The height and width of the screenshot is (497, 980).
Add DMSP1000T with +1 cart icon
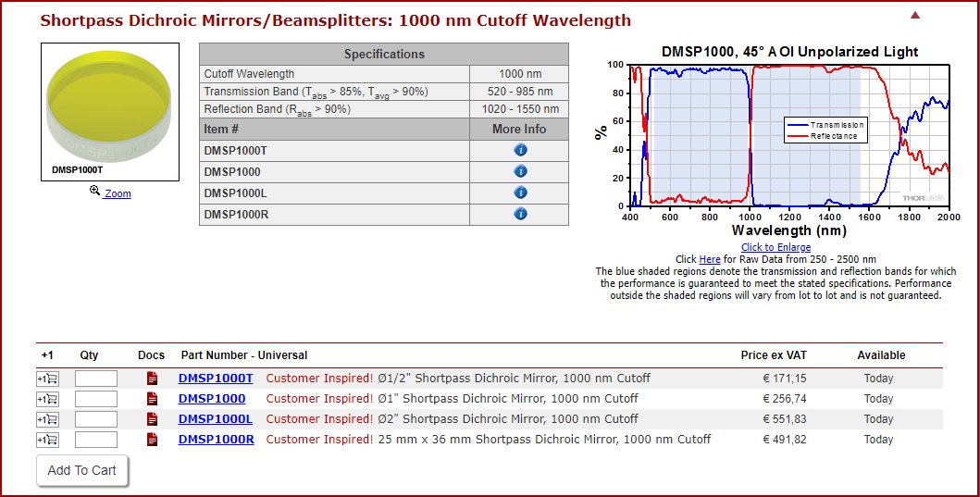[47, 379]
